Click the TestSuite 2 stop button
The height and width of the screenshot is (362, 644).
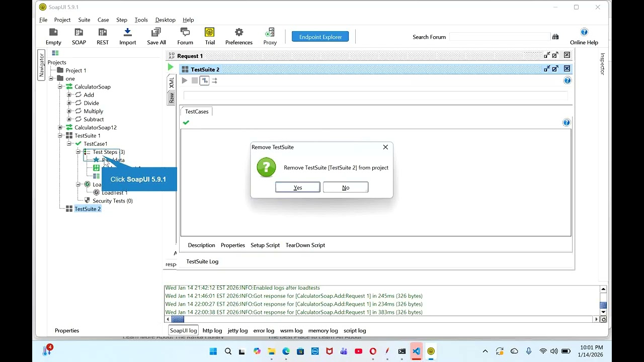195,80
